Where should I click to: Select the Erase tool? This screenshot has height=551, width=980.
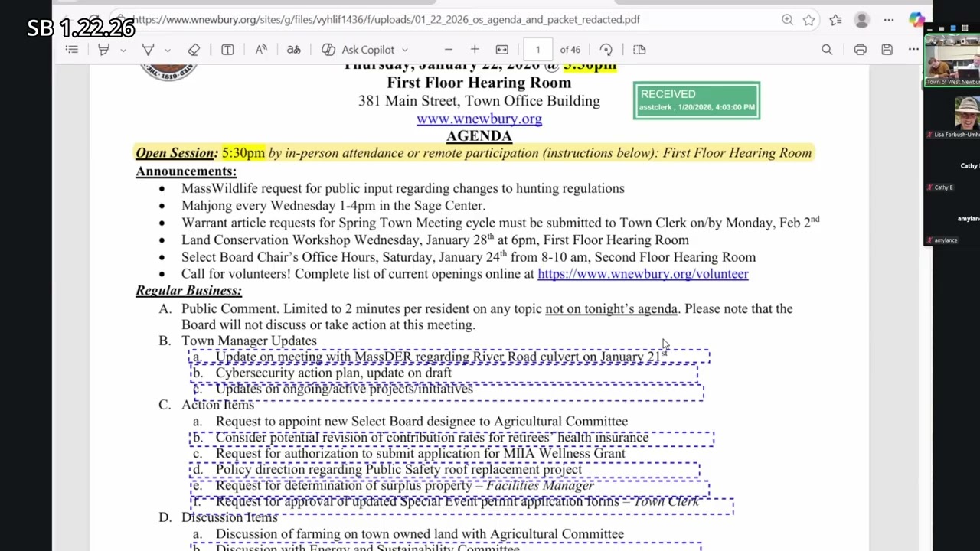pos(194,50)
